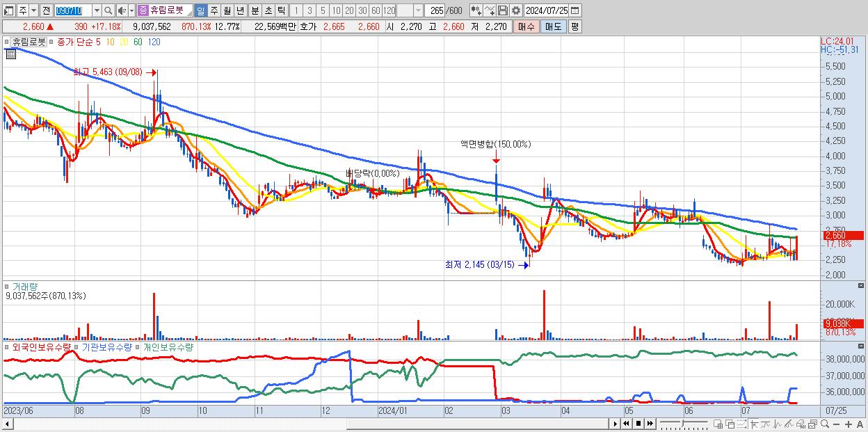Fast-forward chart replay
This screenshot has width=868, height=432.
[x=650, y=424]
